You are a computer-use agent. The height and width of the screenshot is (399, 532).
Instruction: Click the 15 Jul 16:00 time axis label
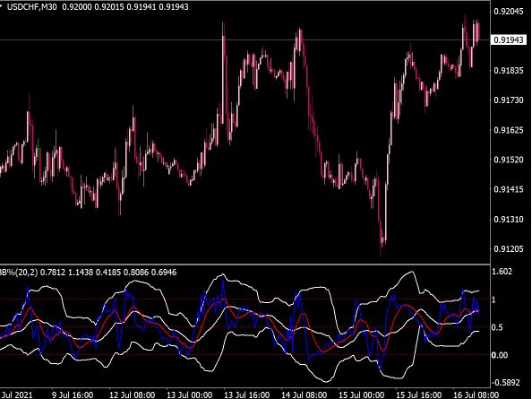coord(418,395)
